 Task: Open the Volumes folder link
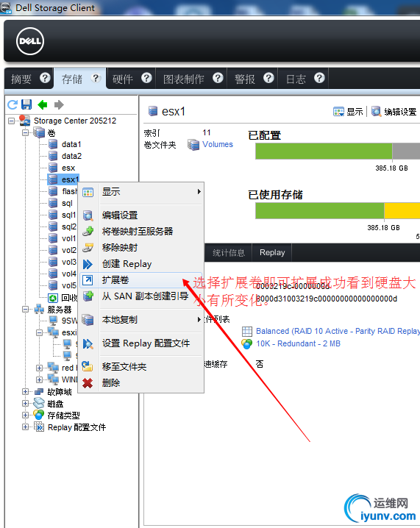[x=218, y=144]
